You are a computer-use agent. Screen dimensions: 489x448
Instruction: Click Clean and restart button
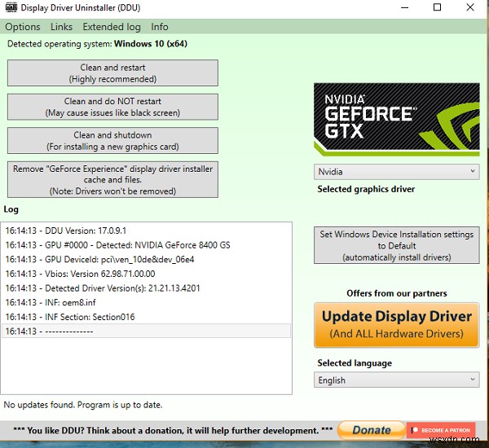(112, 73)
